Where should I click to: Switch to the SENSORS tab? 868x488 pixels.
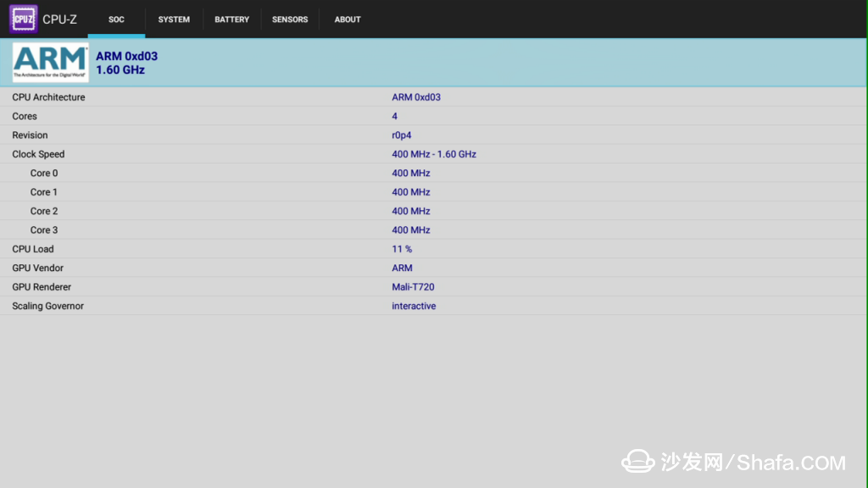(290, 19)
